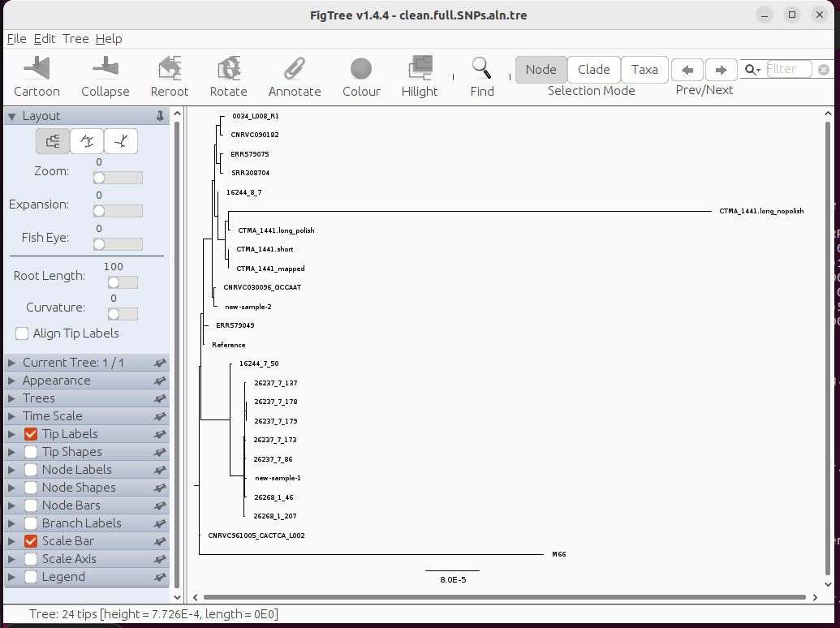840x628 pixels.
Task: Click the Collapse clade icon
Action: (105, 68)
